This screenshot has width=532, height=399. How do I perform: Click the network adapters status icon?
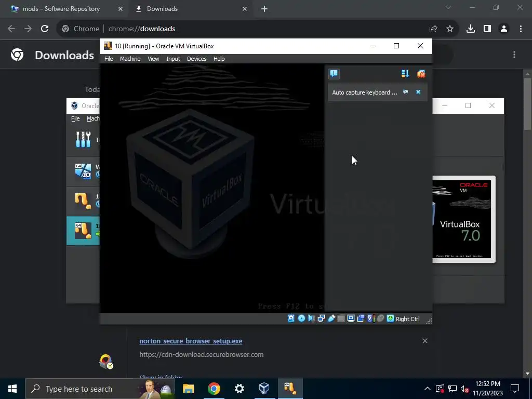pos(321,318)
